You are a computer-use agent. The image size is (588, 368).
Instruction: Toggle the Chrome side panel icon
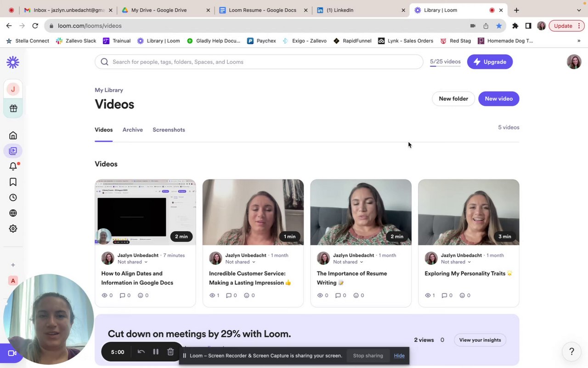(x=528, y=26)
